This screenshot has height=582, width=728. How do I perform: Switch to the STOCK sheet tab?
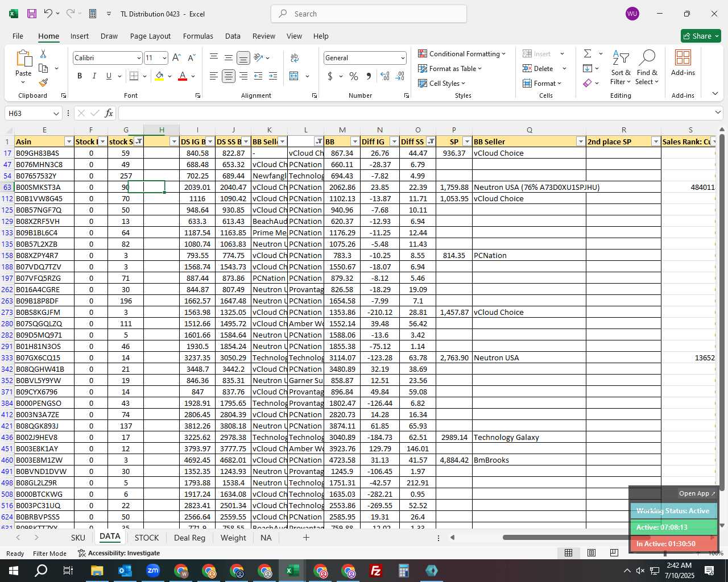(147, 538)
